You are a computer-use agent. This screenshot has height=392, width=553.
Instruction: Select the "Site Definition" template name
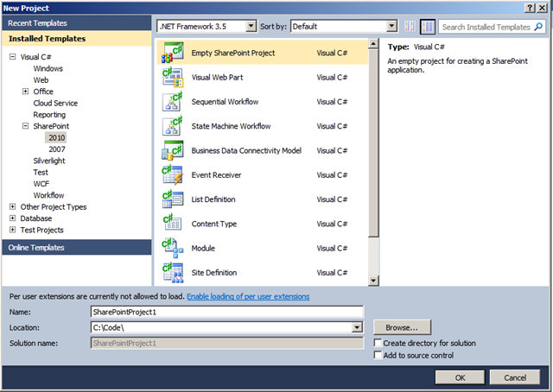pos(214,273)
